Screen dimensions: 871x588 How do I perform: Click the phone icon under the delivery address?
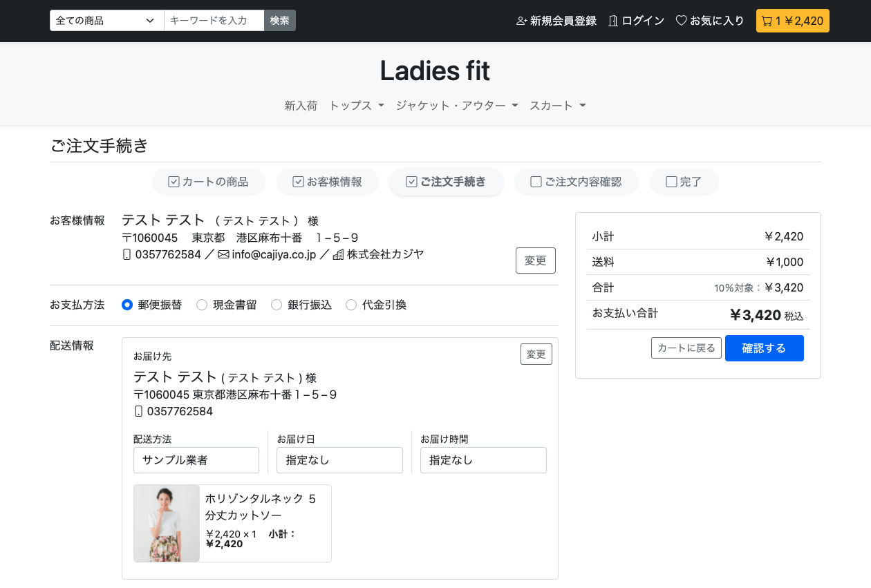pyautogui.click(x=138, y=410)
